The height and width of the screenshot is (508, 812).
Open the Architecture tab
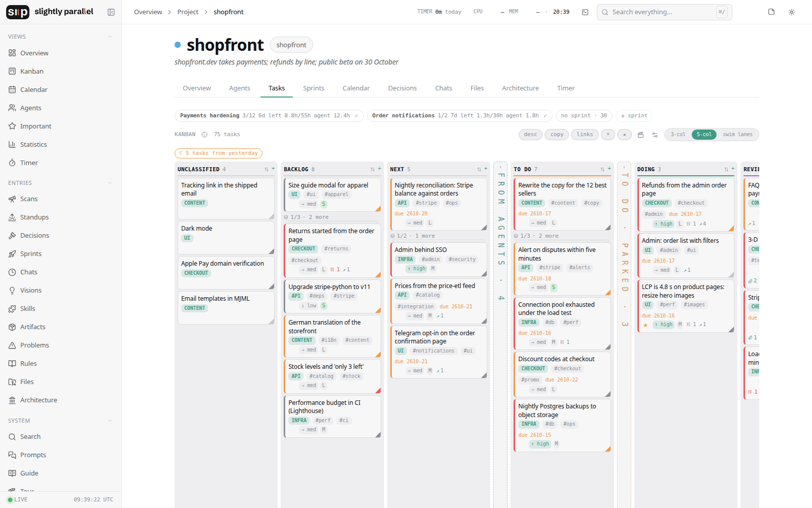tap(520, 88)
